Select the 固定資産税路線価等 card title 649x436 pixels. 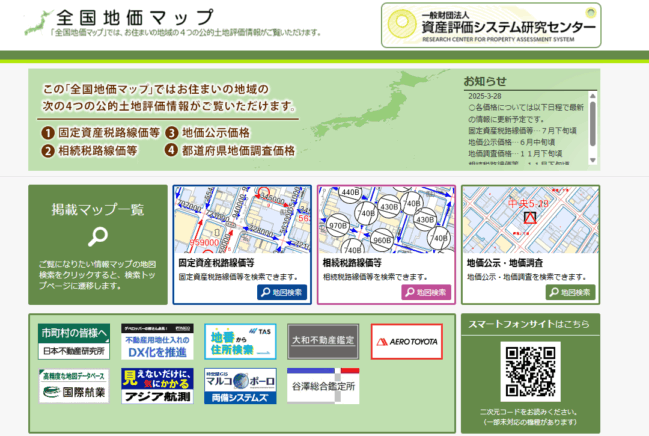click(216, 263)
